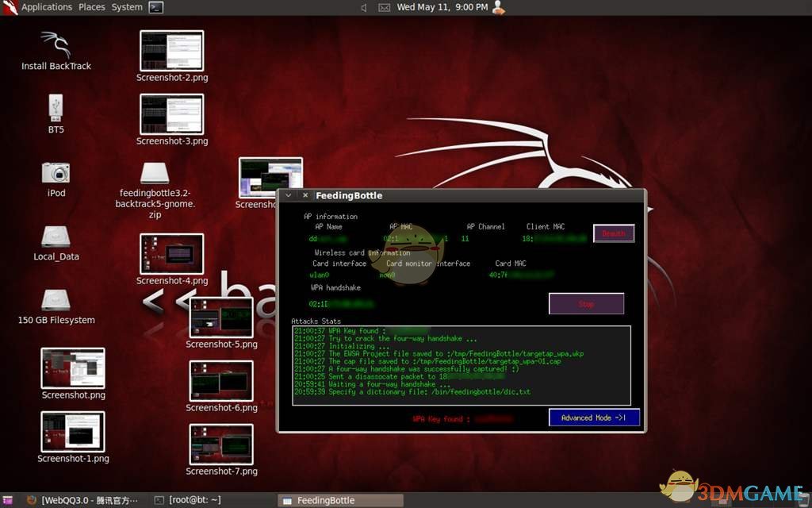The height and width of the screenshot is (508, 812).
Task: Open the Applications menu
Action: click(46, 7)
